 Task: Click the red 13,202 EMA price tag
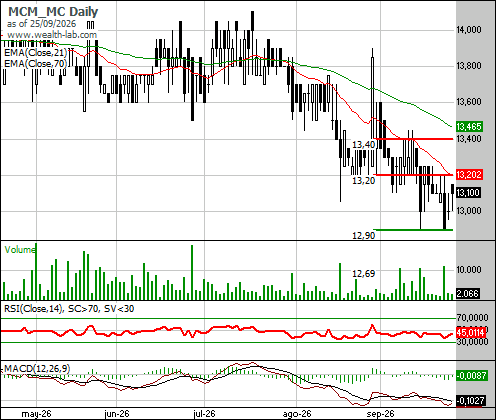469,174
